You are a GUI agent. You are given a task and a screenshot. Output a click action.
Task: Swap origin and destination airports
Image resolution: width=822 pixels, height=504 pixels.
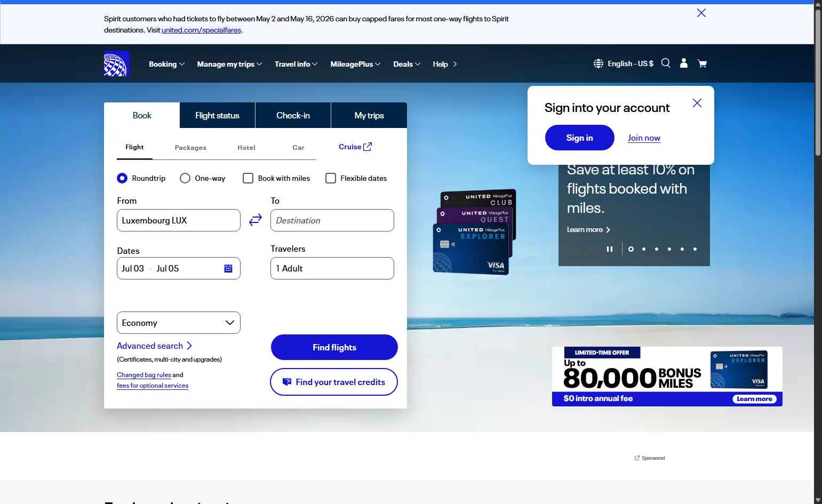[256, 220]
